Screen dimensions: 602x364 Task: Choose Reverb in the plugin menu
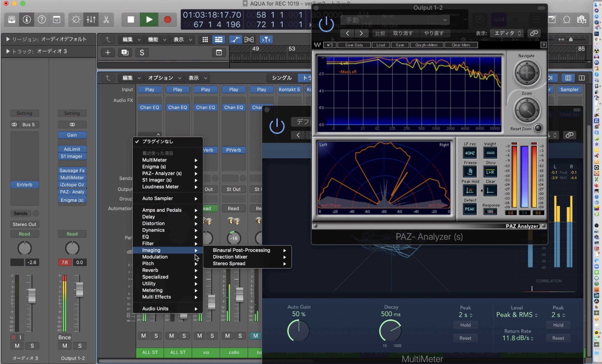150,270
